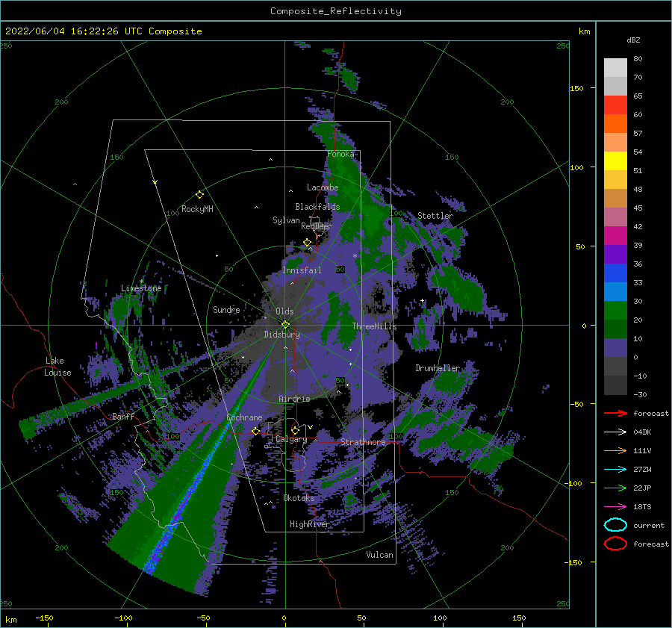The width and height of the screenshot is (672, 628).
Task: Click the red forecast arrow in legend
Action: (x=615, y=413)
